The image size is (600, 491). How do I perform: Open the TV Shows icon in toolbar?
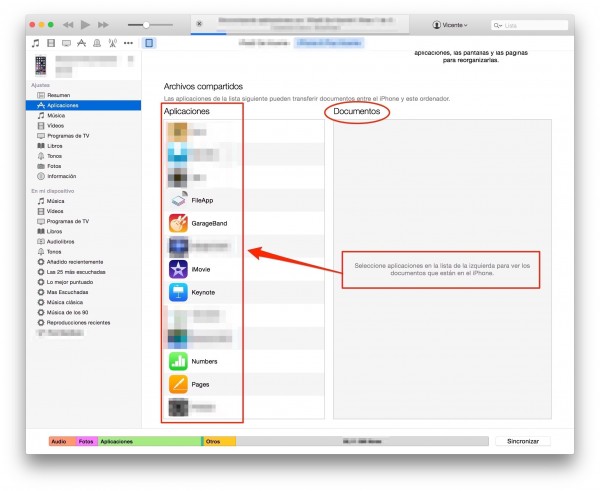click(66, 43)
